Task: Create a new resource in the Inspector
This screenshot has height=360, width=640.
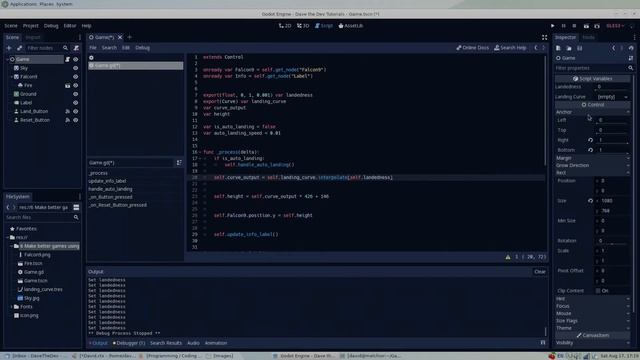Action: coord(558,48)
